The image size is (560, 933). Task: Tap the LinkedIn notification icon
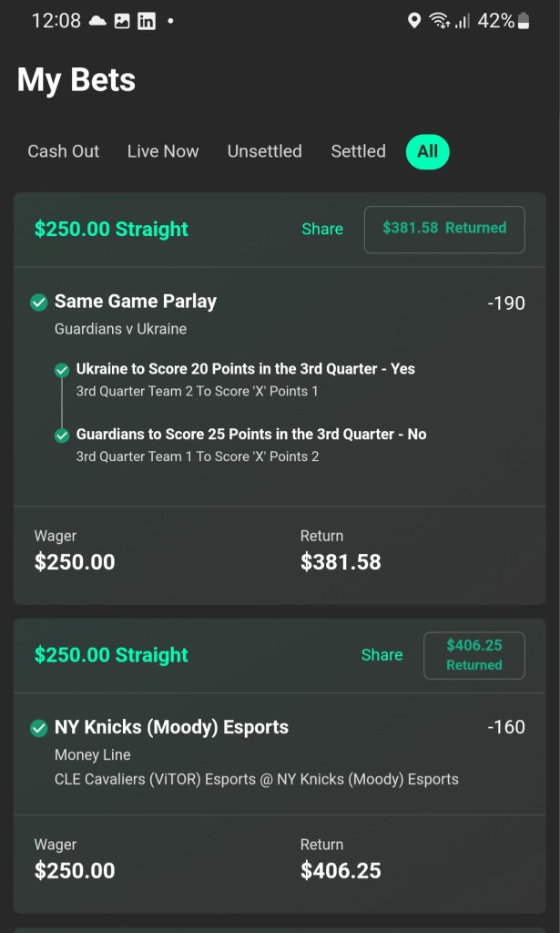click(146, 21)
